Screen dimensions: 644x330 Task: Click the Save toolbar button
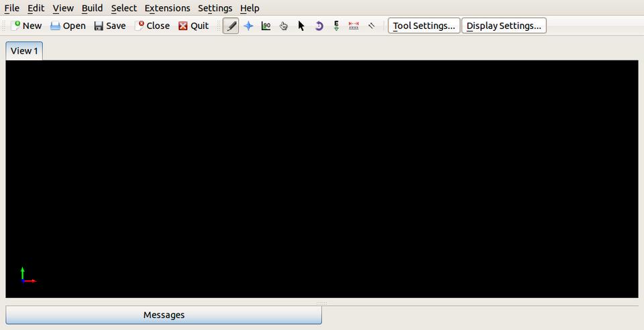(109, 26)
